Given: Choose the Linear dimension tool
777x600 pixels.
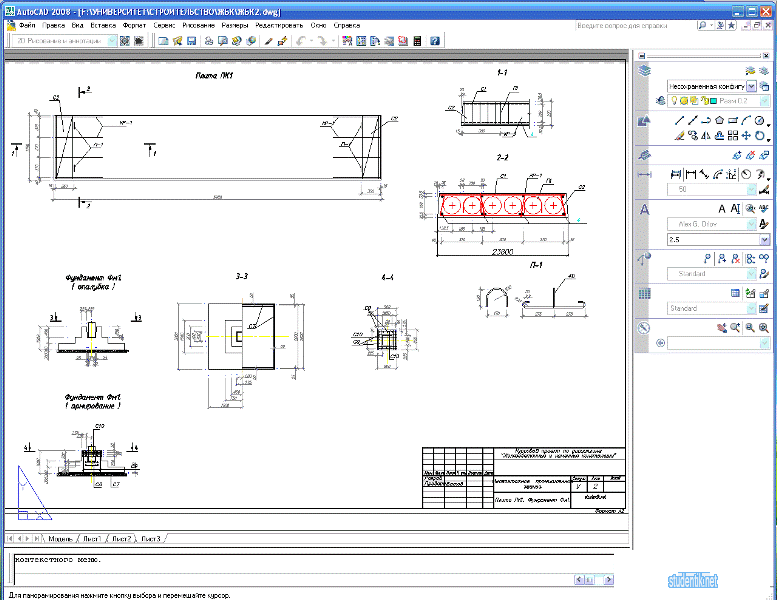Looking at the screenshot, I should [x=691, y=174].
